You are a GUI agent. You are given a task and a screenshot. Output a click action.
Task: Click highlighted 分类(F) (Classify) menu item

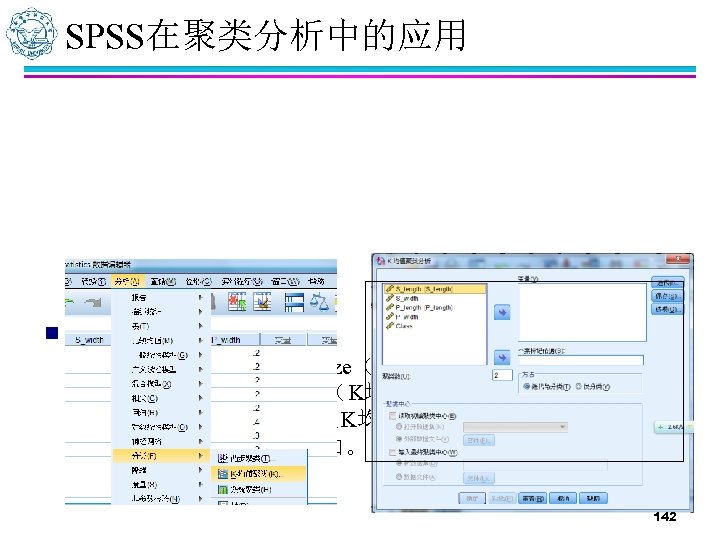pyautogui.click(x=161, y=456)
